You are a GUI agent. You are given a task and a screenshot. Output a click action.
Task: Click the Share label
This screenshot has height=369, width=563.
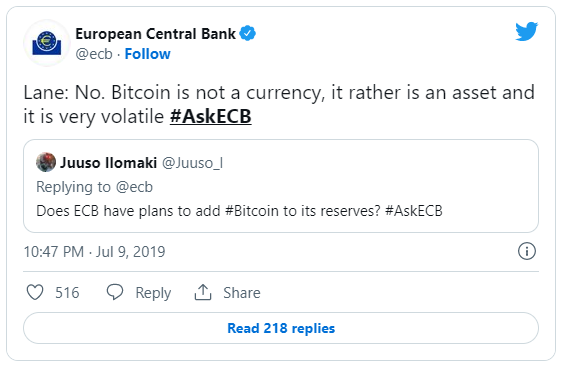point(242,293)
